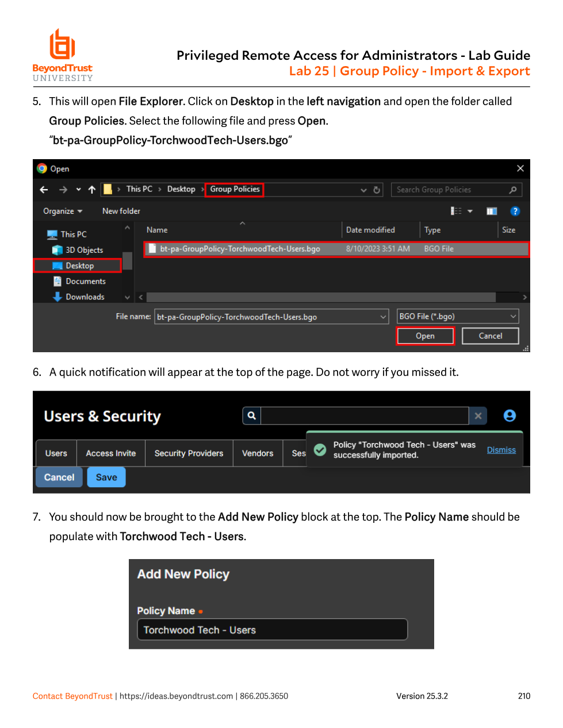Image resolution: width=563 pixels, height=728 pixels.
Task: Open the view options dropdown arrow
Action: click(470, 211)
